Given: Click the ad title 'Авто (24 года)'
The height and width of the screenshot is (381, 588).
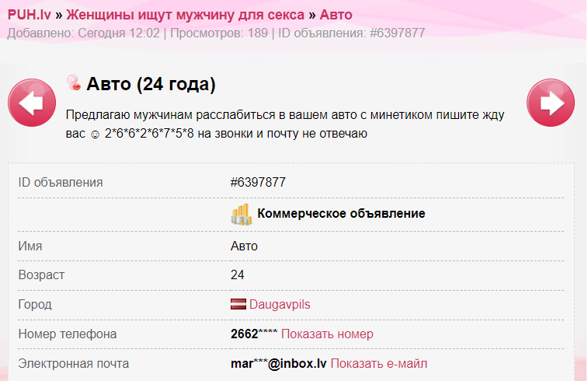Looking at the screenshot, I should tap(151, 84).
